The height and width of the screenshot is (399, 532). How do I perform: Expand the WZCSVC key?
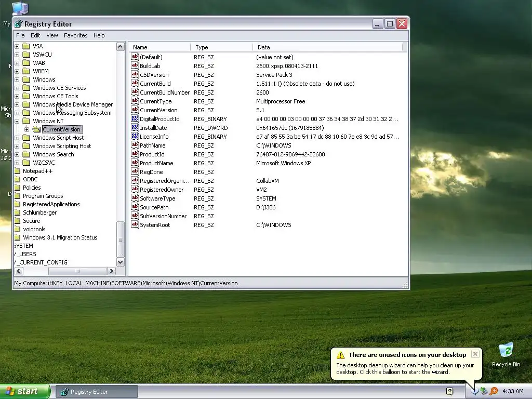click(x=17, y=163)
